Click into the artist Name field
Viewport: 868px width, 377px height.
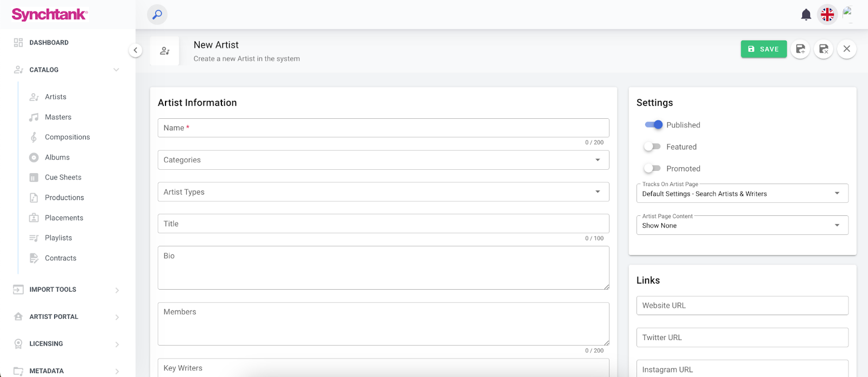383,128
